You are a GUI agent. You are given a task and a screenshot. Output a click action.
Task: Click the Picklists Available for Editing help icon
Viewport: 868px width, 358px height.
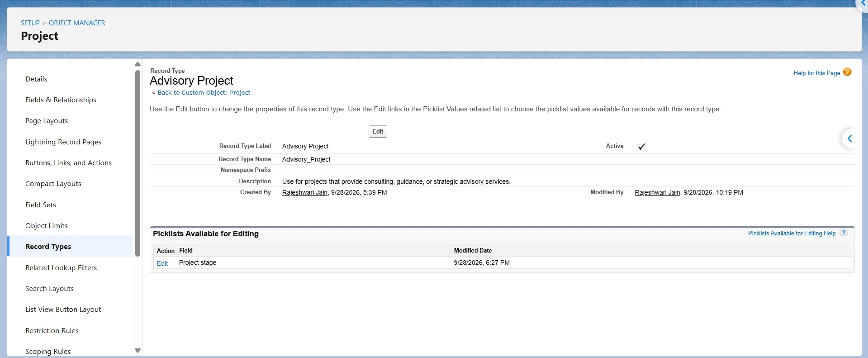click(844, 233)
